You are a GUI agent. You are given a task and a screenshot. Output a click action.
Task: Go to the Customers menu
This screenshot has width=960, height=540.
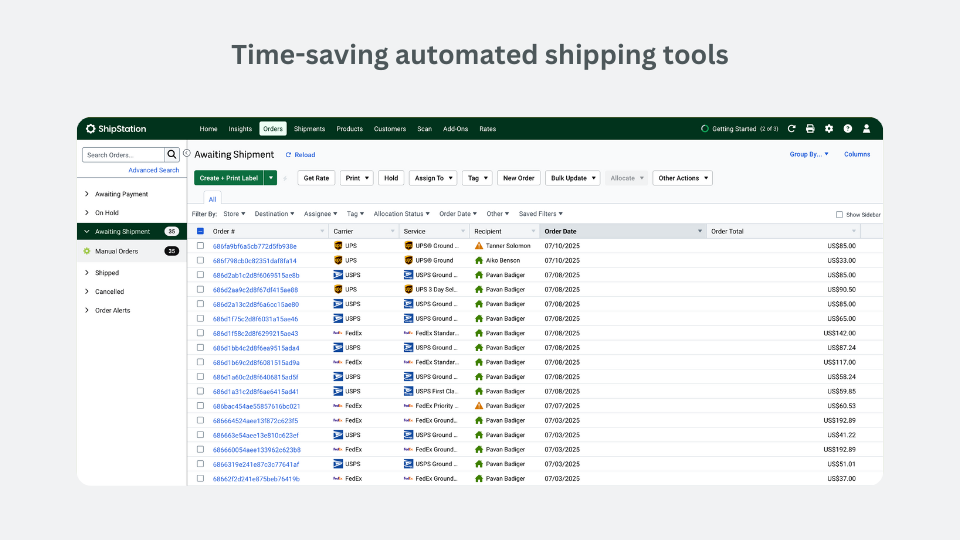coord(390,129)
